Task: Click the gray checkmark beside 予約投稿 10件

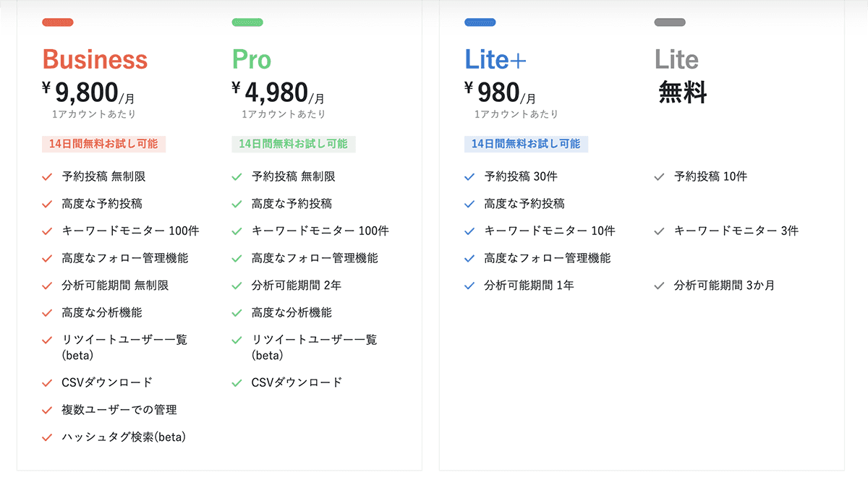Action: [x=659, y=176]
